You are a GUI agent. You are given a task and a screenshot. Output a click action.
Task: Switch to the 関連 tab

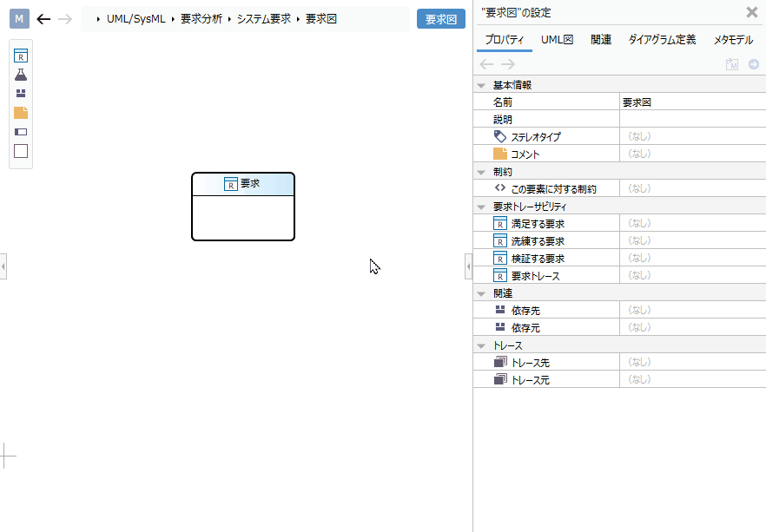tap(601, 40)
